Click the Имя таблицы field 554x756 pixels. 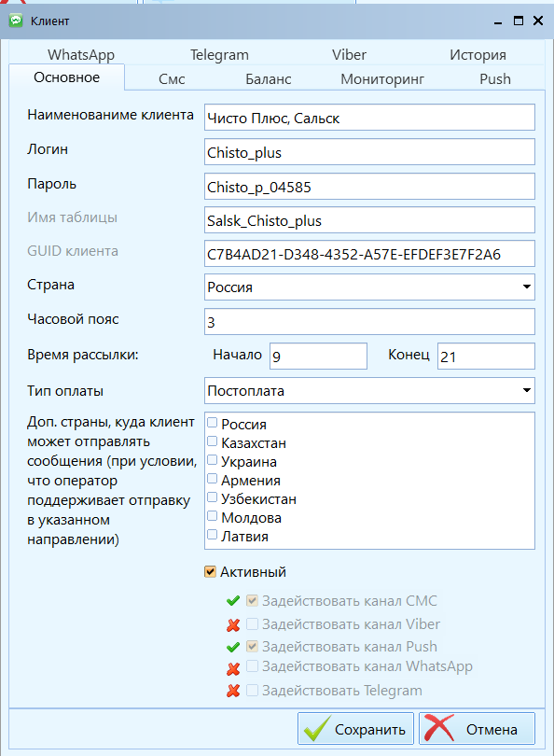369,220
